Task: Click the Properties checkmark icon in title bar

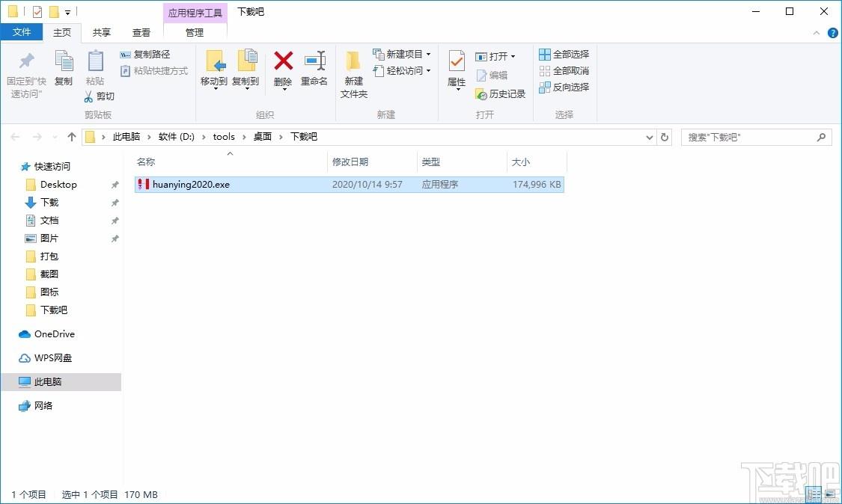Action: point(37,12)
